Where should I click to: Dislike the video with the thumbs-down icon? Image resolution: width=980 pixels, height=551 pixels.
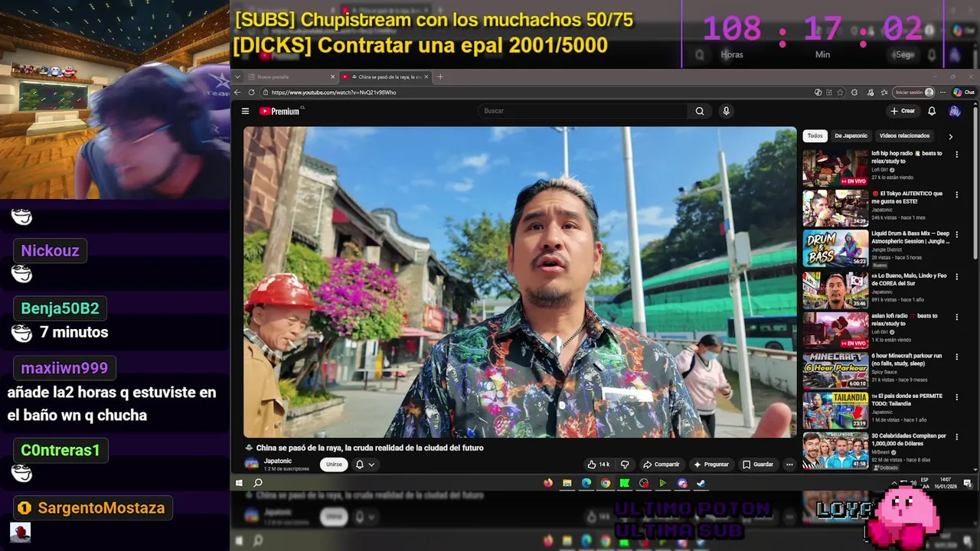625,465
